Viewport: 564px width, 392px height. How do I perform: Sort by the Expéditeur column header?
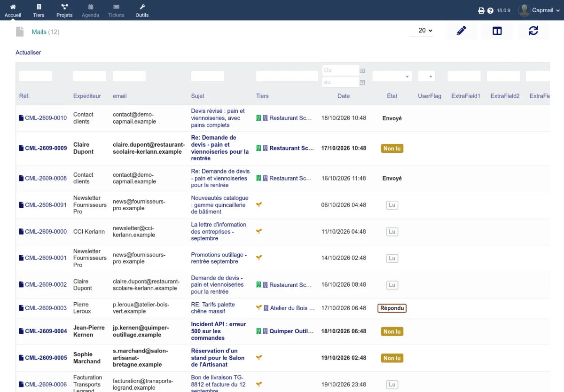(x=87, y=96)
